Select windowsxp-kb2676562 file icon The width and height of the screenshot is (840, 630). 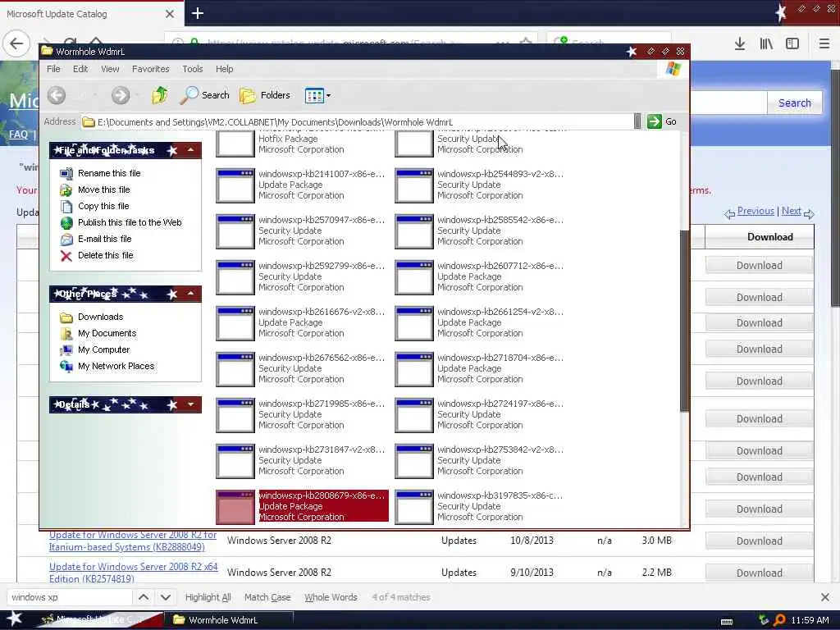point(235,370)
